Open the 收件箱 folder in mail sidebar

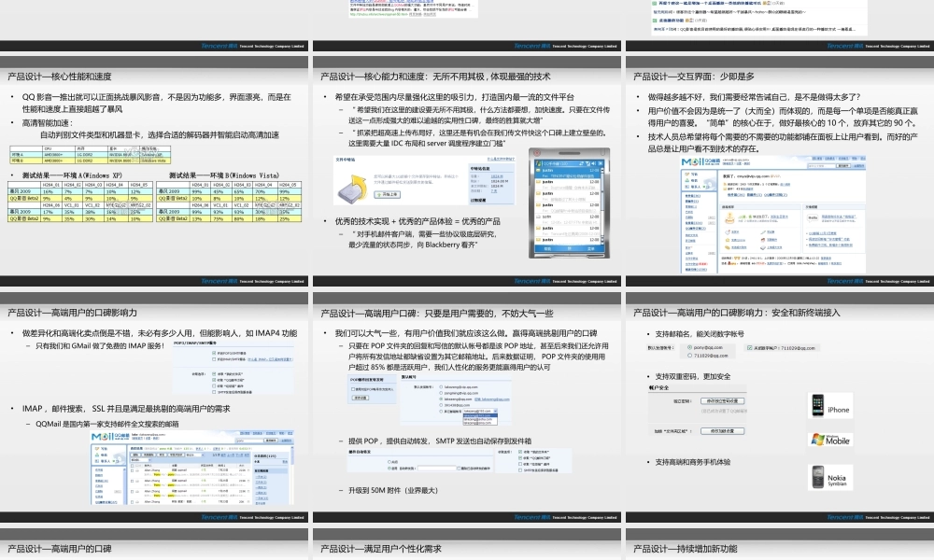[x=691, y=196]
